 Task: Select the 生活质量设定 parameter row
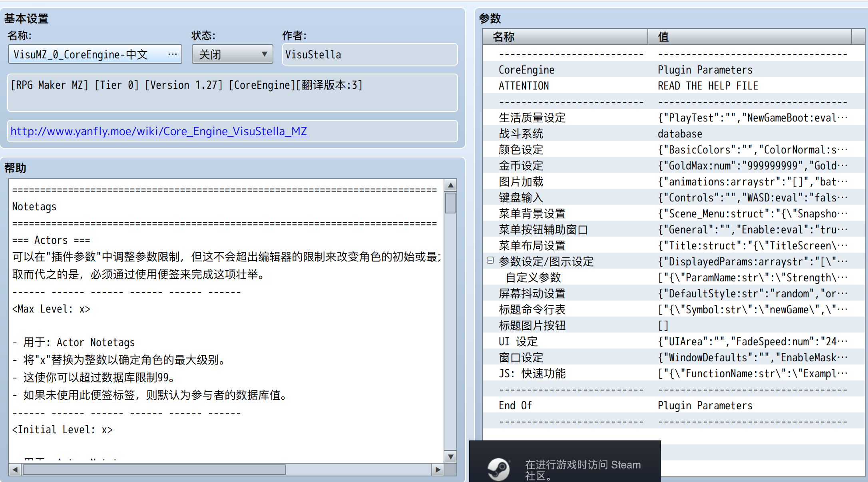tap(673, 118)
